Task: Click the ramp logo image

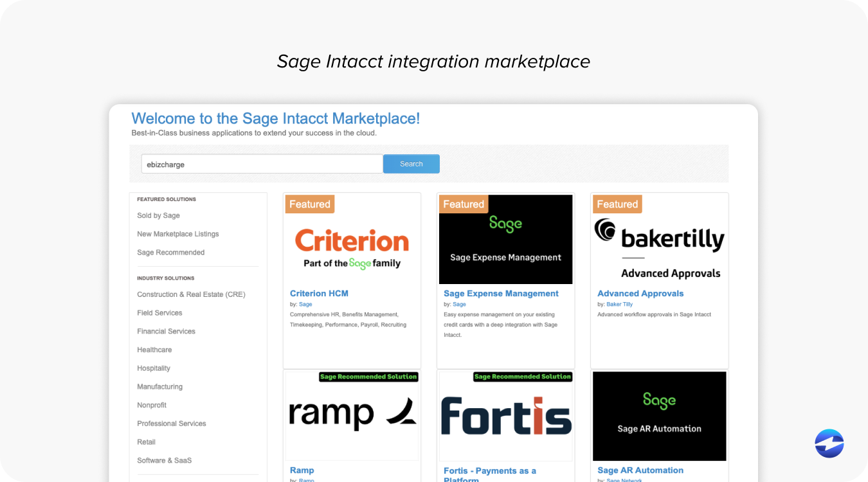Action: tap(351, 415)
